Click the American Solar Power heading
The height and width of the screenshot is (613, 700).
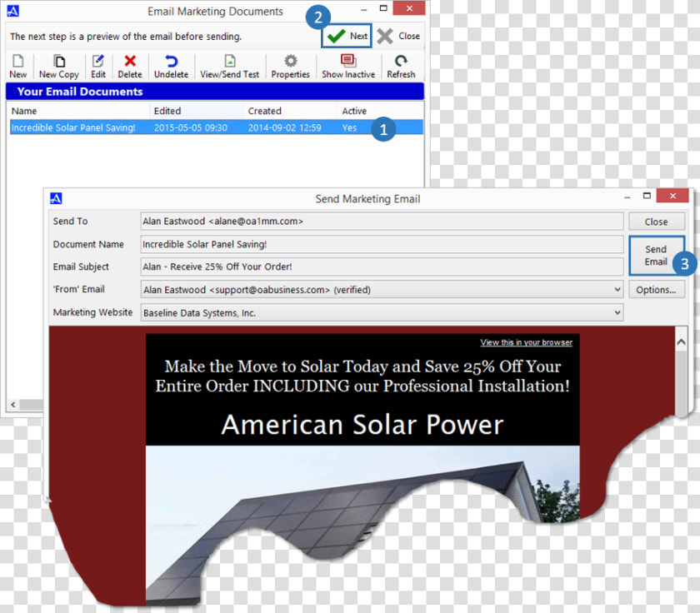(362, 424)
